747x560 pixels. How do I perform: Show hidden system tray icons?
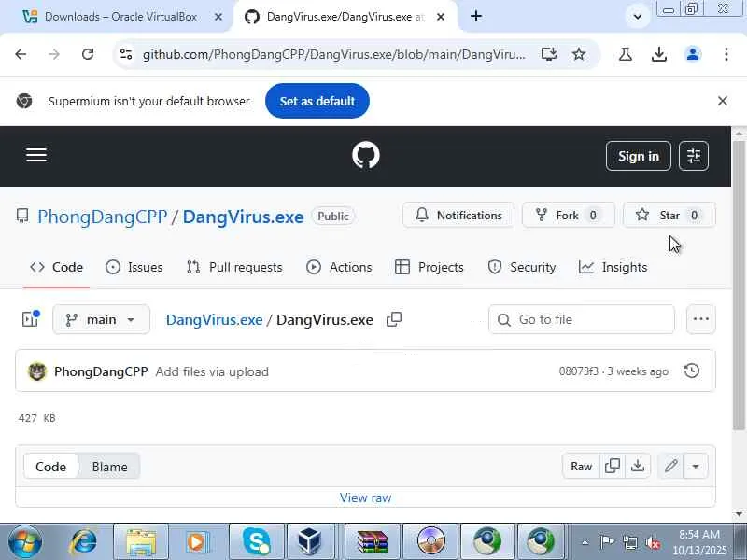click(585, 542)
